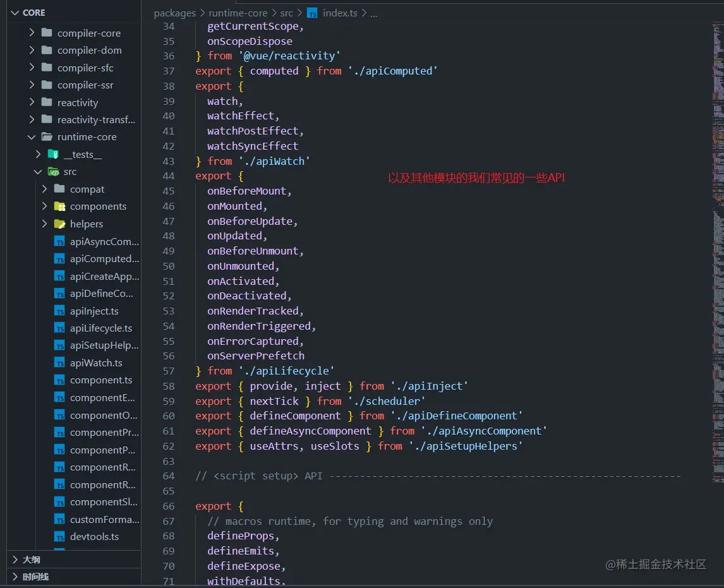The height and width of the screenshot is (588, 724).
Task: Select the reactivity-transf... folder
Action: [96, 119]
